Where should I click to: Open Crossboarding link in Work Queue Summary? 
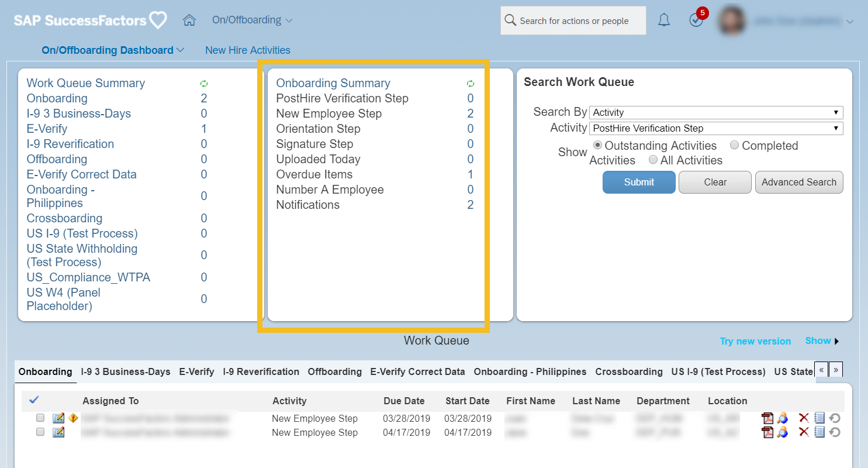coord(64,218)
